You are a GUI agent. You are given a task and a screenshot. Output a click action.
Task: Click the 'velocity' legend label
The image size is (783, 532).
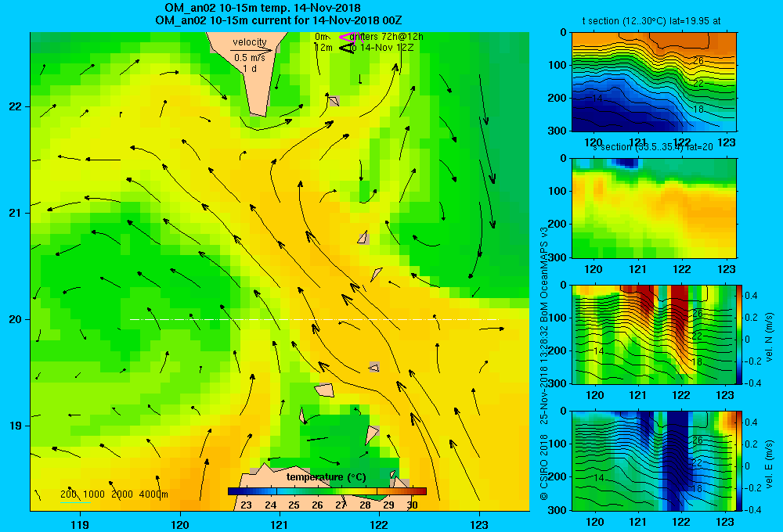coord(250,42)
